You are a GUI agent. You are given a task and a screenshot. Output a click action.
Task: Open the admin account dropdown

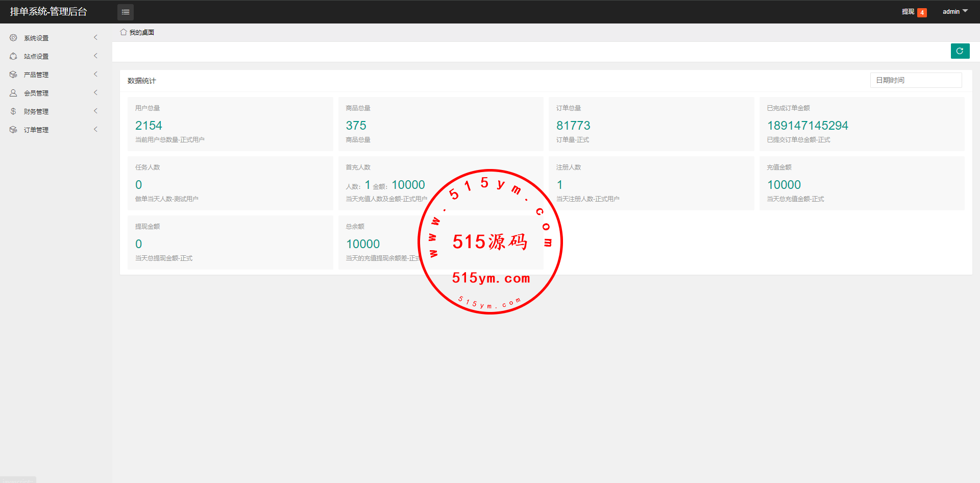(x=954, y=12)
